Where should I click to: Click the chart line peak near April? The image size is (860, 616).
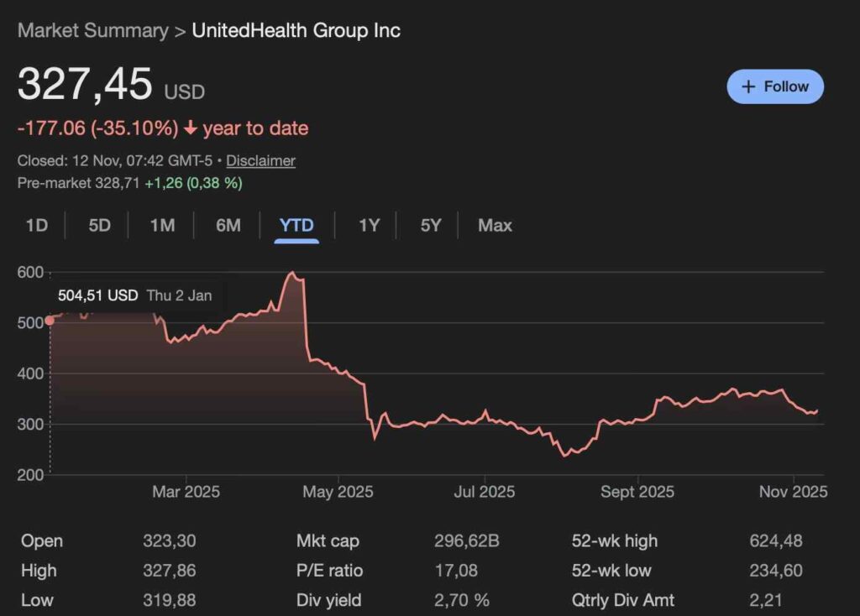click(x=291, y=273)
